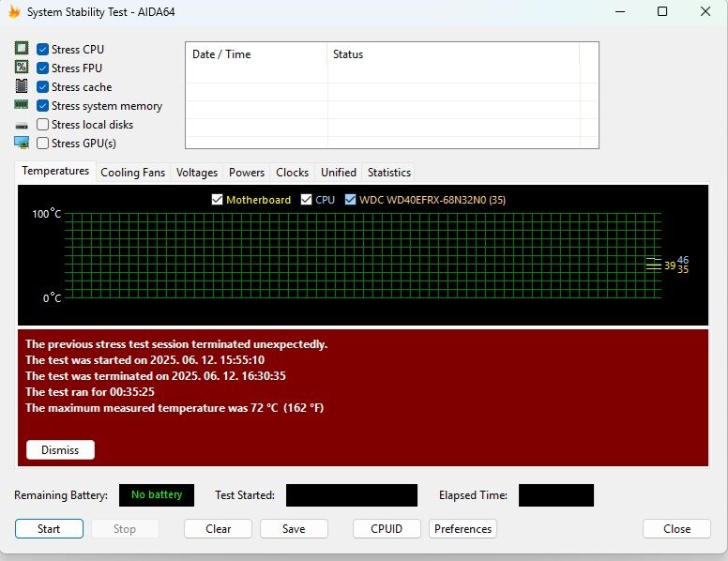Click the test started on 15:55:10 line

point(144,360)
